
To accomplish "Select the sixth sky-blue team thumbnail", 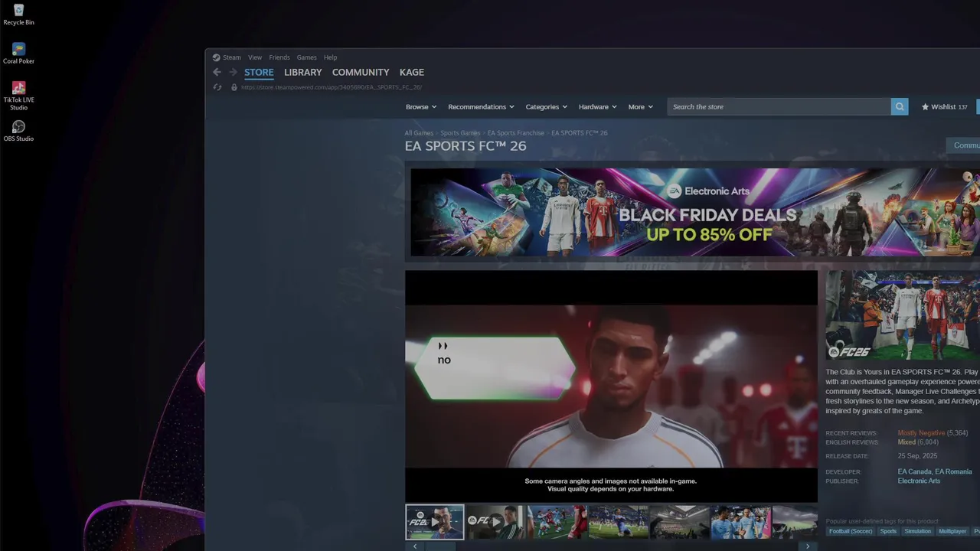I will click(x=740, y=522).
